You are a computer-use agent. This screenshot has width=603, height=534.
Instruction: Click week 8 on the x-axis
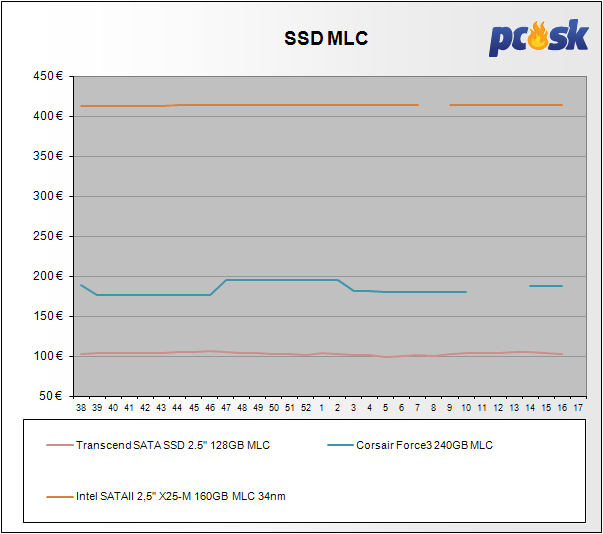pyautogui.click(x=433, y=408)
